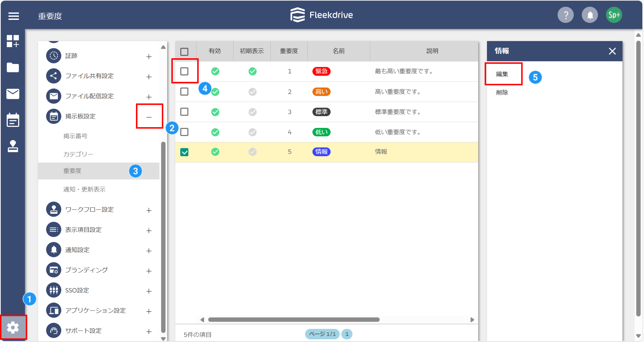Open the notifications bell icon in the header
This screenshot has width=644, height=342.
pos(589,15)
